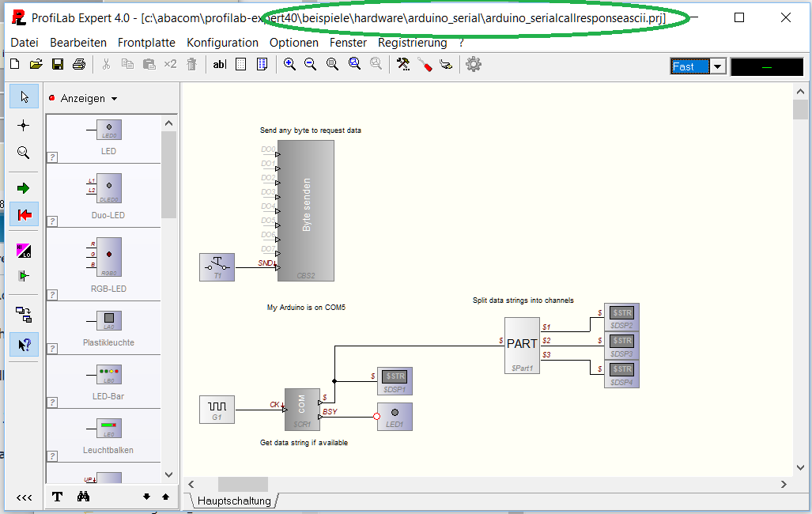The image size is (812, 514).
Task: Open settings gear icon in toolbar
Action: pyautogui.click(x=474, y=64)
